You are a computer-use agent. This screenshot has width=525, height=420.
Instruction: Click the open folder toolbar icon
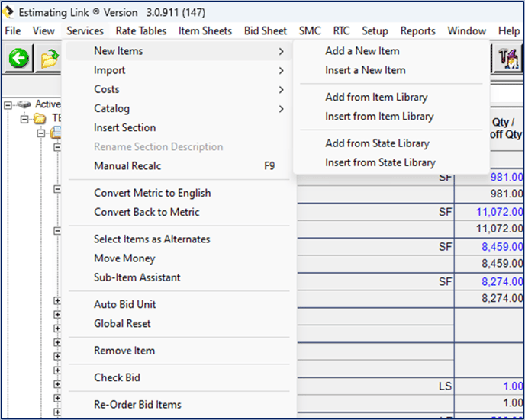(49, 58)
